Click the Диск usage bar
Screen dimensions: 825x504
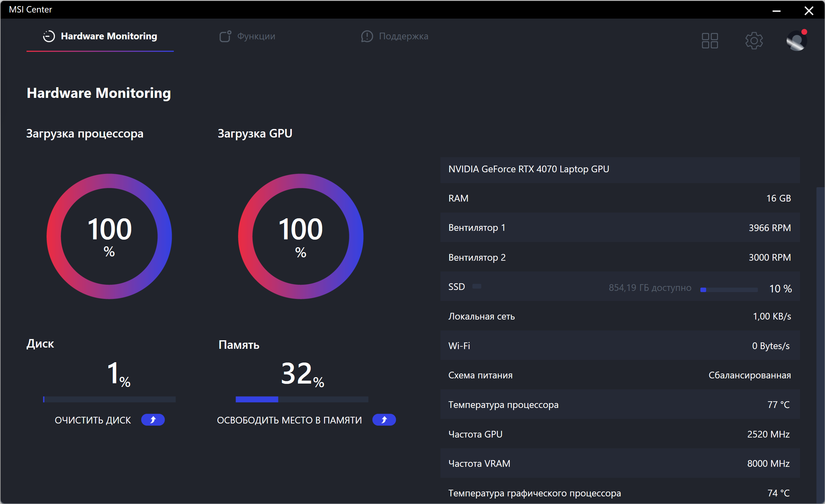[109, 399]
